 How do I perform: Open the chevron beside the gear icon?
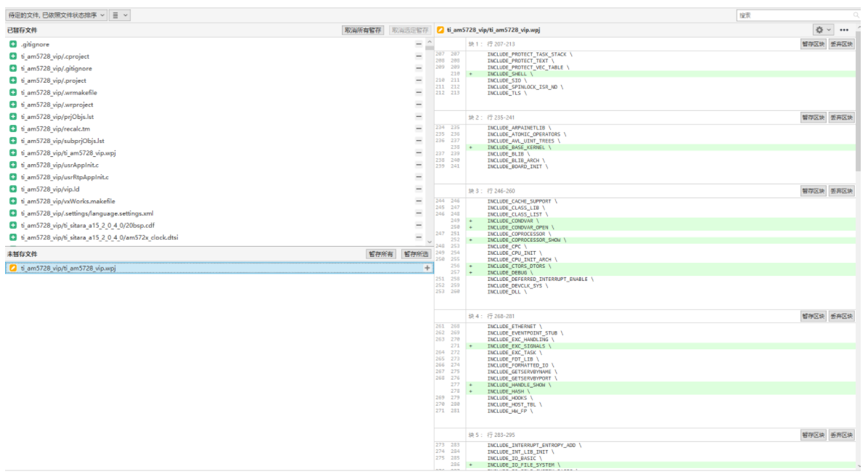tap(828, 30)
